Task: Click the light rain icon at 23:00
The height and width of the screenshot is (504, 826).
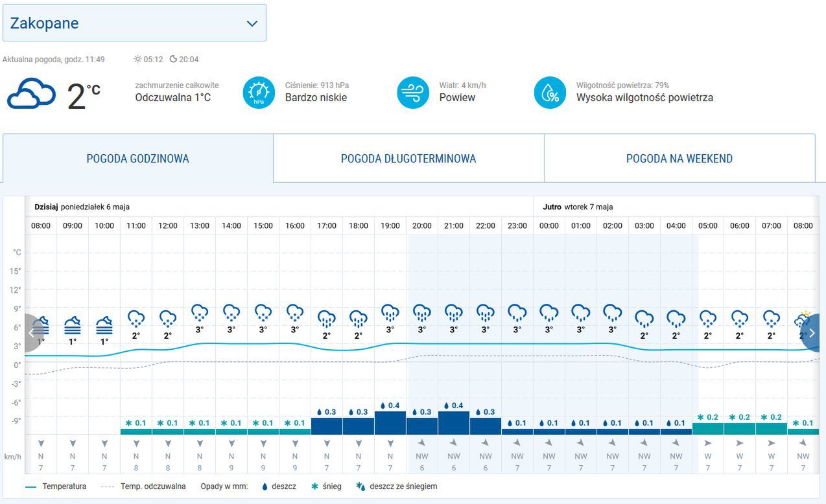Action: pyautogui.click(x=517, y=313)
